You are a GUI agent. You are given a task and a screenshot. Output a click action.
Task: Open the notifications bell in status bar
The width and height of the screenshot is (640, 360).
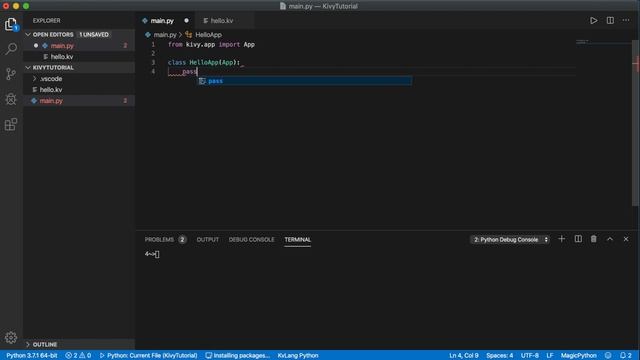click(625, 356)
